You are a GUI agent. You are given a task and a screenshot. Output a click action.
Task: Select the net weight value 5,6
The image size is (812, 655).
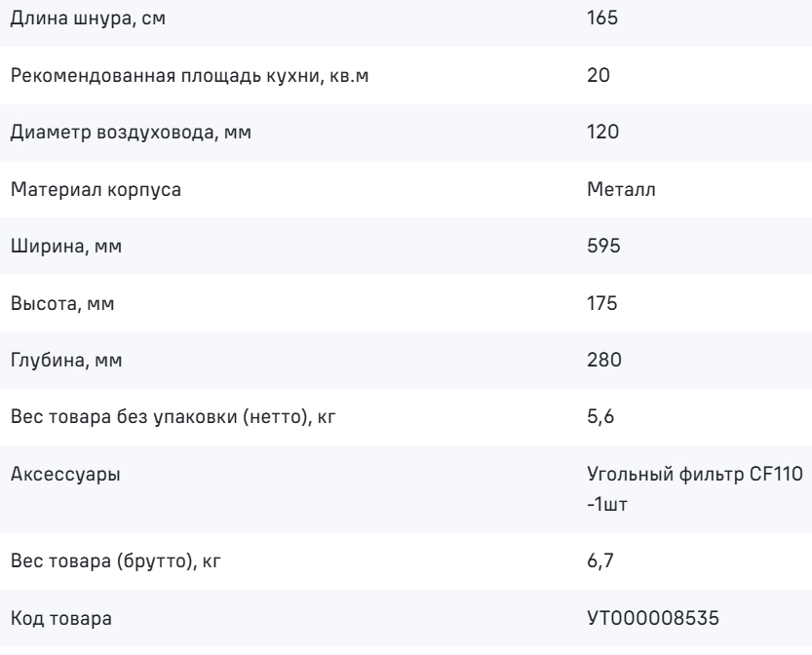tap(600, 417)
